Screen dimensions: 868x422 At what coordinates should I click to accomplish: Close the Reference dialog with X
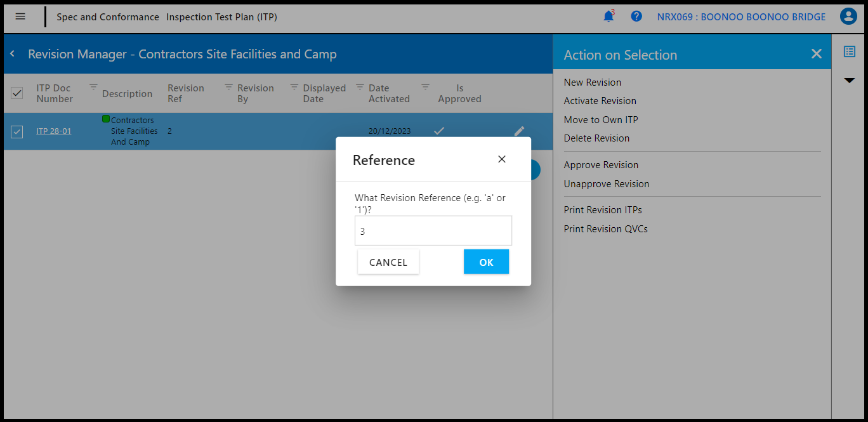(502, 159)
